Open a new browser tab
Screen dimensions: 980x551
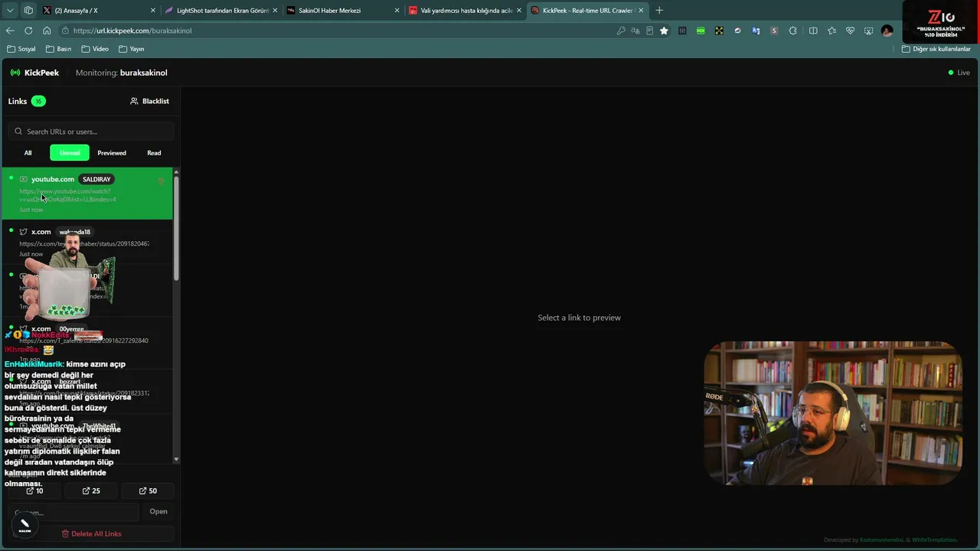click(659, 11)
